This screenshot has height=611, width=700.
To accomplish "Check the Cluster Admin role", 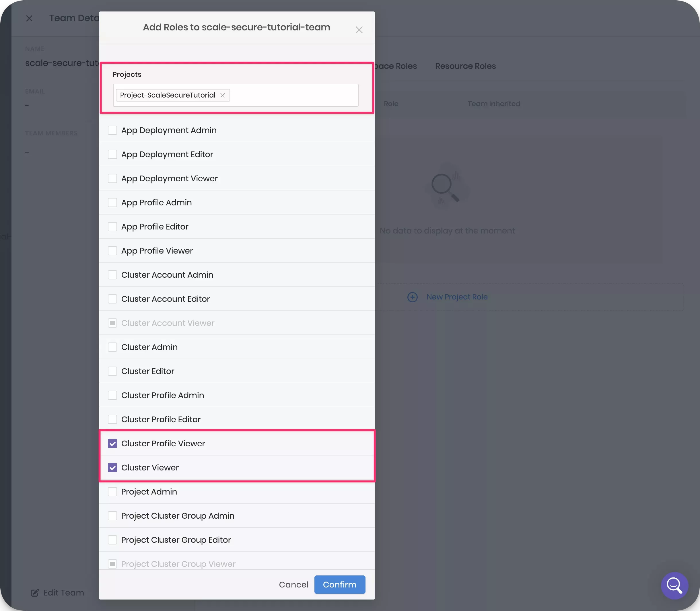I will click(112, 347).
